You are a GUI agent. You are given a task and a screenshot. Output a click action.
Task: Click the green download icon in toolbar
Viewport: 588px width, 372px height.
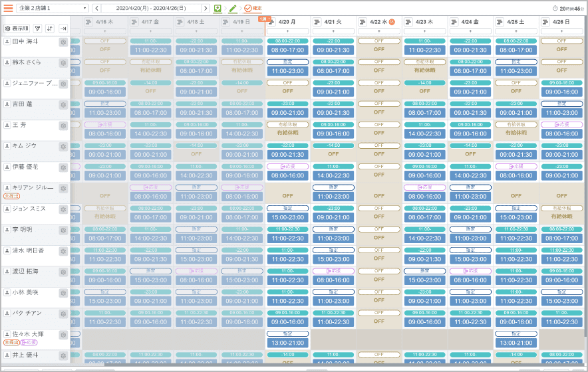(218, 8)
